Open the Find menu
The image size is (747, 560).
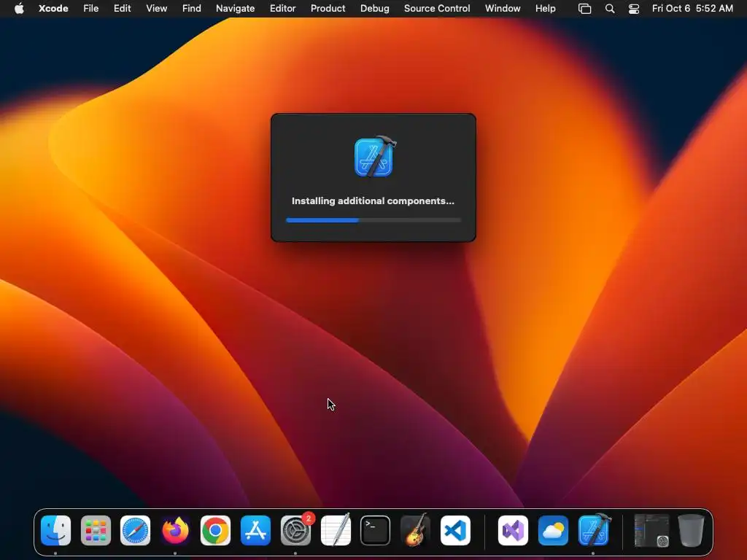(192, 8)
